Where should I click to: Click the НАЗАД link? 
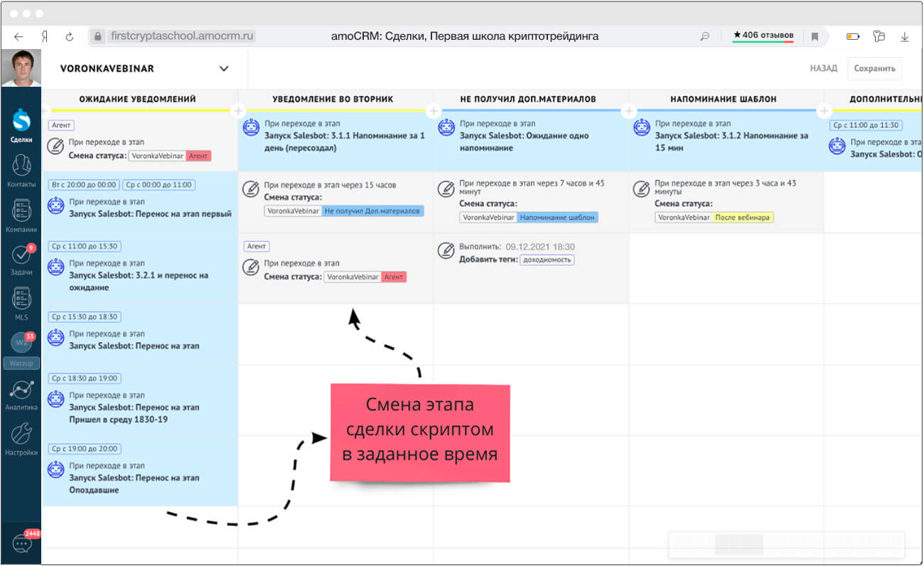(x=824, y=69)
